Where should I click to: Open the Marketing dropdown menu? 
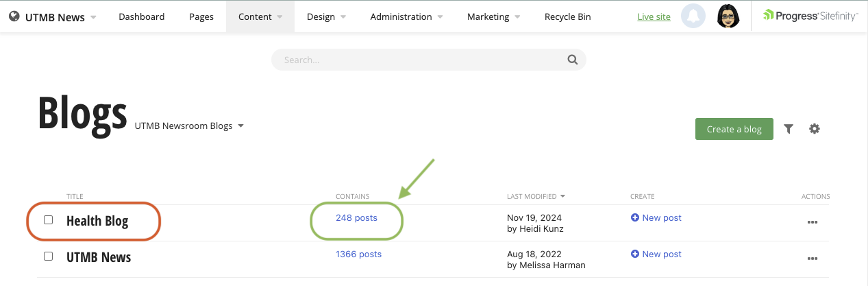coord(493,16)
